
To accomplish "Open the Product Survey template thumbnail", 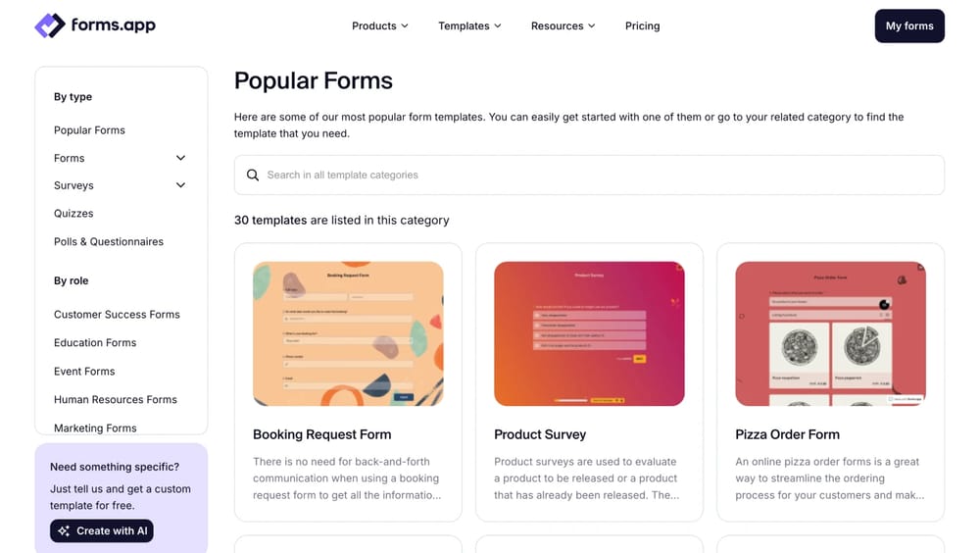I will pyautogui.click(x=589, y=333).
